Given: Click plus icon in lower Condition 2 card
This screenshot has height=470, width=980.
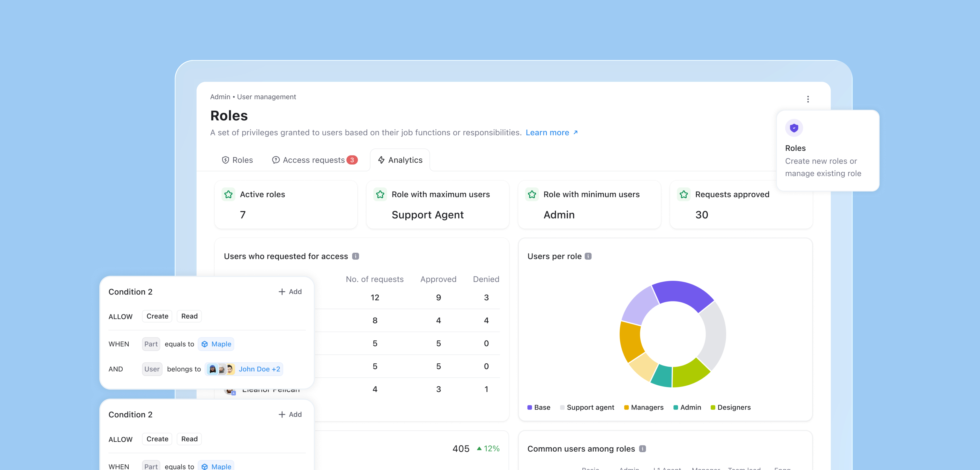Looking at the screenshot, I should click(x=282, y=414).
